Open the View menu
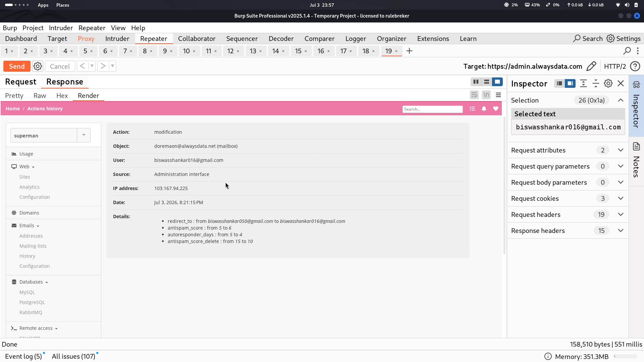 [x=118, y=28]
